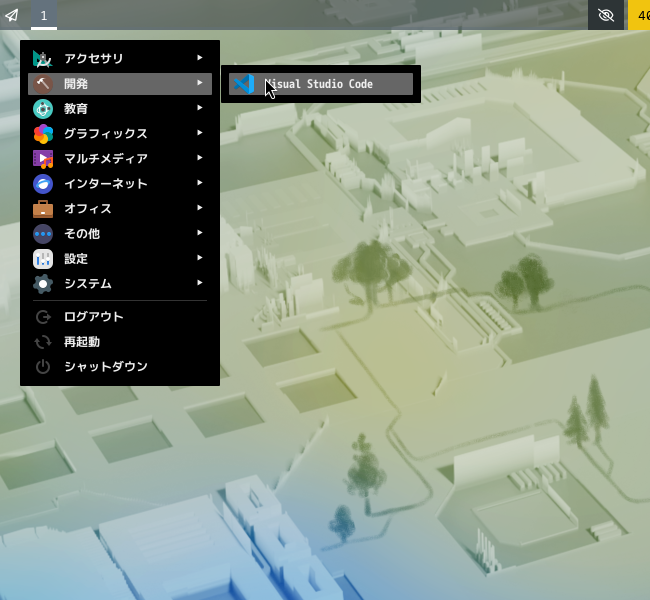Expand the マルチメディア submenu arrow
Screen dimensions: 650x600
pyautogui.click(x=200, y=158)
